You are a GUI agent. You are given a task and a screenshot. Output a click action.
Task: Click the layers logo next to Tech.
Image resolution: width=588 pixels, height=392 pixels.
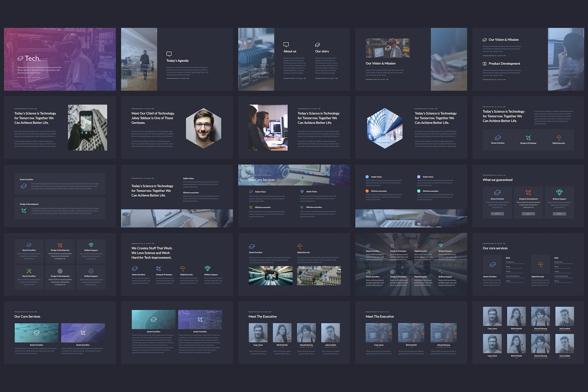[x=20, y=58]
